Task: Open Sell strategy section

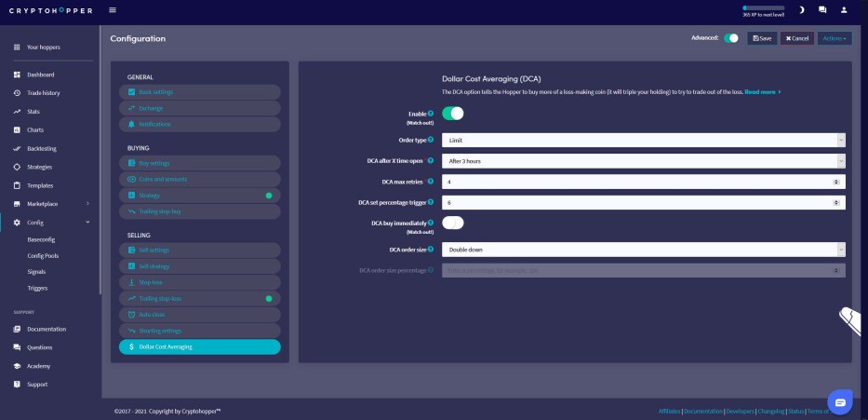Action: coord(200,266)
